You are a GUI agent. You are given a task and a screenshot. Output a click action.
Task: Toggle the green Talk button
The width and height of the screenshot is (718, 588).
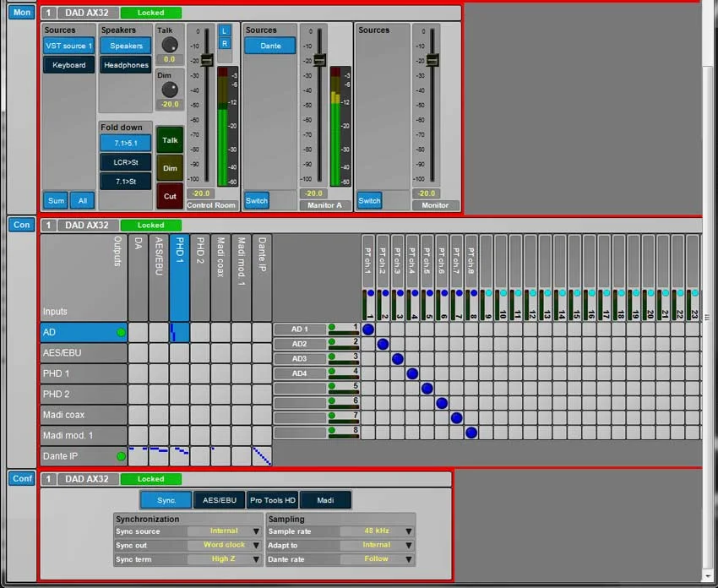click(x=170, y=140)
